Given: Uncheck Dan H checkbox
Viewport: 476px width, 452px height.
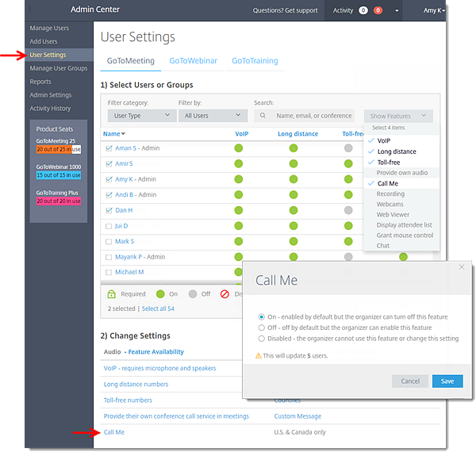Looking at the screenshot, I should (x=109, y=210).
